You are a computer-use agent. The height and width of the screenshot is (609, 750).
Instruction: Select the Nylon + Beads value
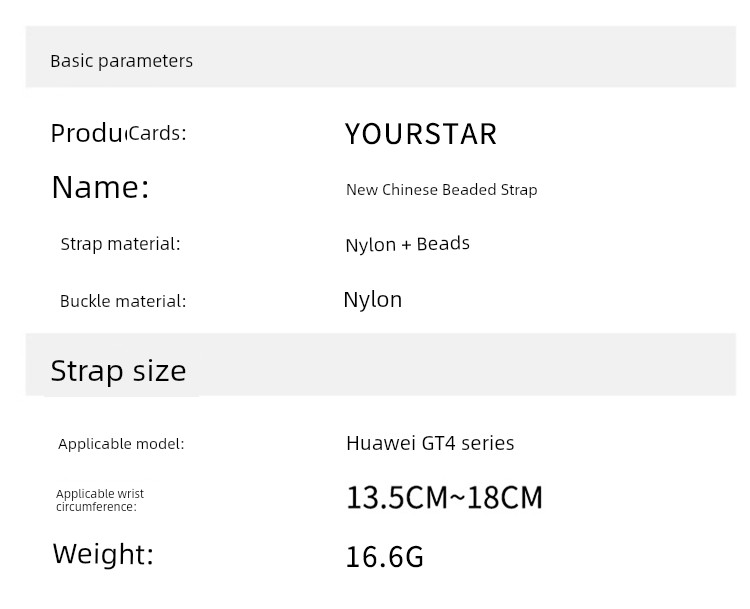pyautogui.click(x=408, y=244)
